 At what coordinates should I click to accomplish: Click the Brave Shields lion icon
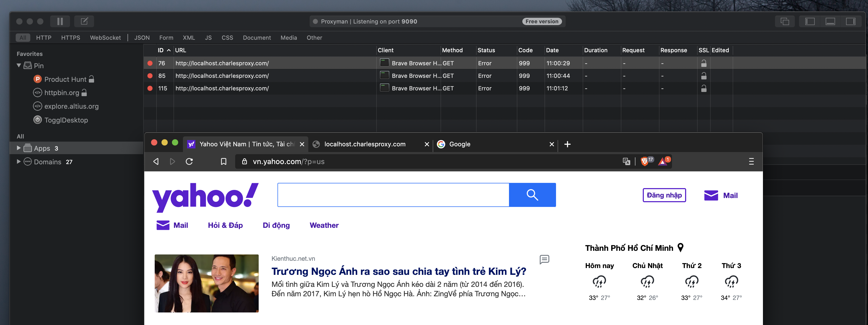(645, 161)
